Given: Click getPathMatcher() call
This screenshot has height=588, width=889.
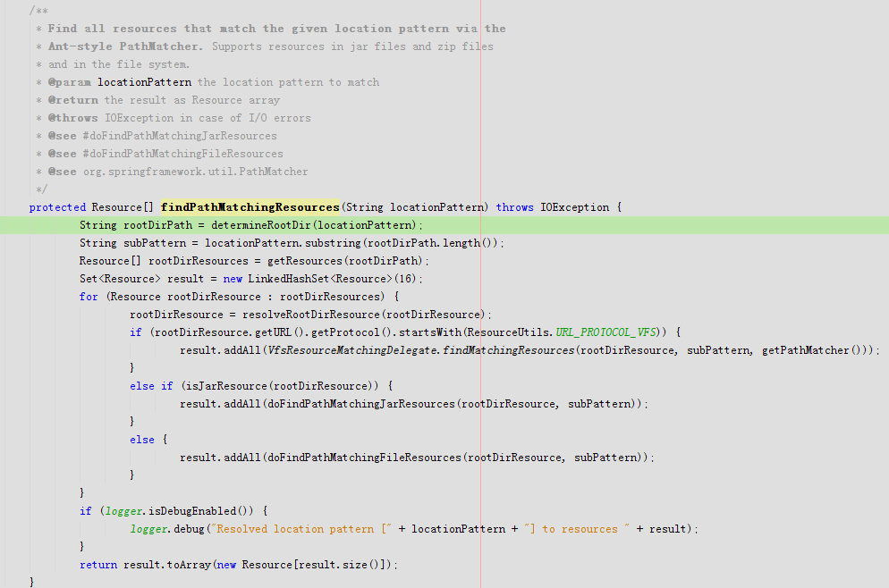Looking at the screenshot, I should tap(812, 350).
